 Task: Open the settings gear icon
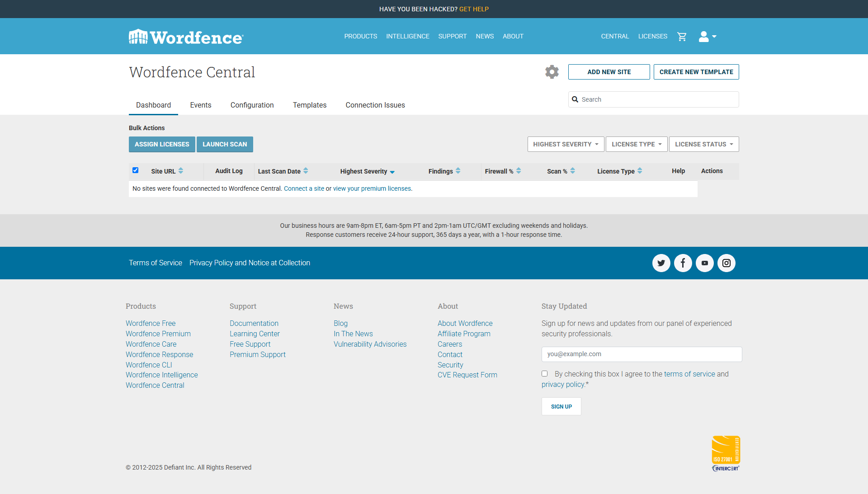coord(552,72)
